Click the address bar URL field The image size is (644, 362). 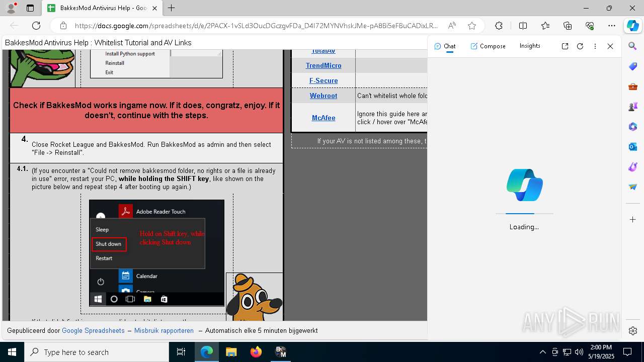256,26
